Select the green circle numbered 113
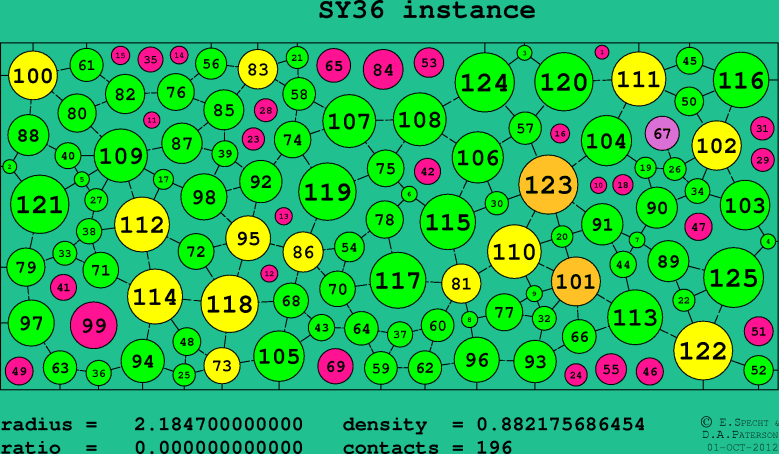Screen dimensions: 779x454 pos(635,317)
